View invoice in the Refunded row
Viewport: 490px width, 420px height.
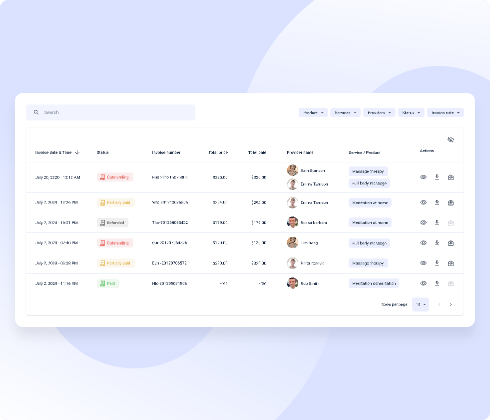coord(423,222)
